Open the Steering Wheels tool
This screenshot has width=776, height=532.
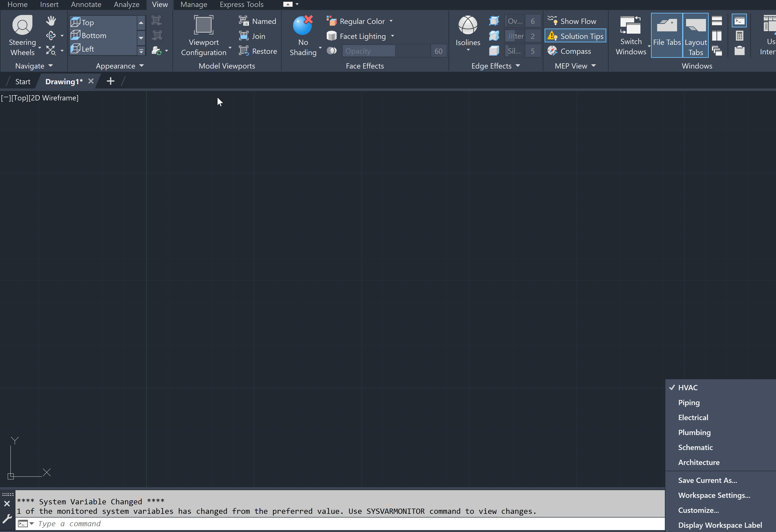tap(22, 25)
